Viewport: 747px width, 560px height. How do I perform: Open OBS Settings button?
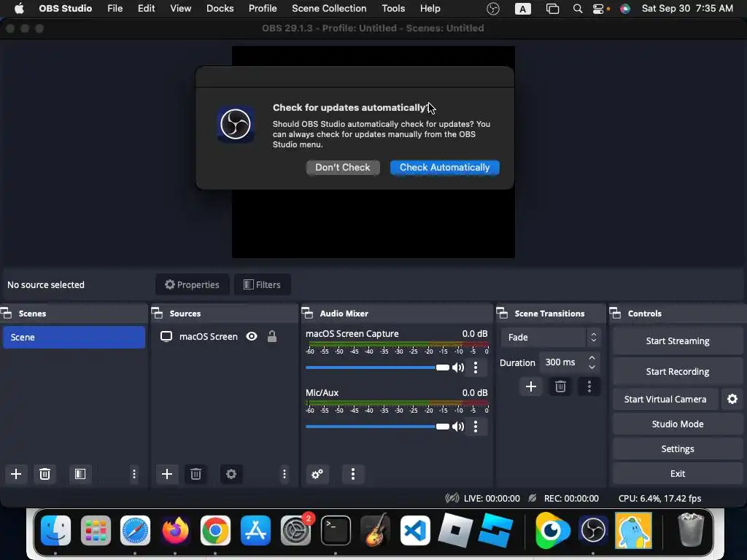[x=678, y=448]
